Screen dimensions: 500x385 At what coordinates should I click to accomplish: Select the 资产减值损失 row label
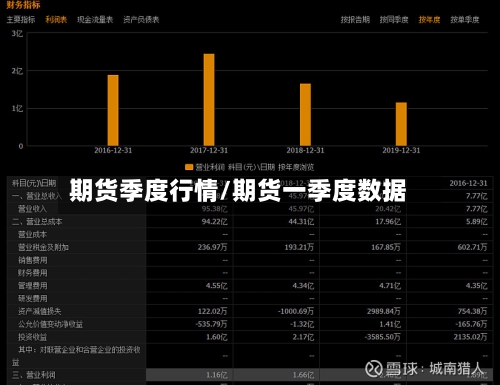[40, 311]
